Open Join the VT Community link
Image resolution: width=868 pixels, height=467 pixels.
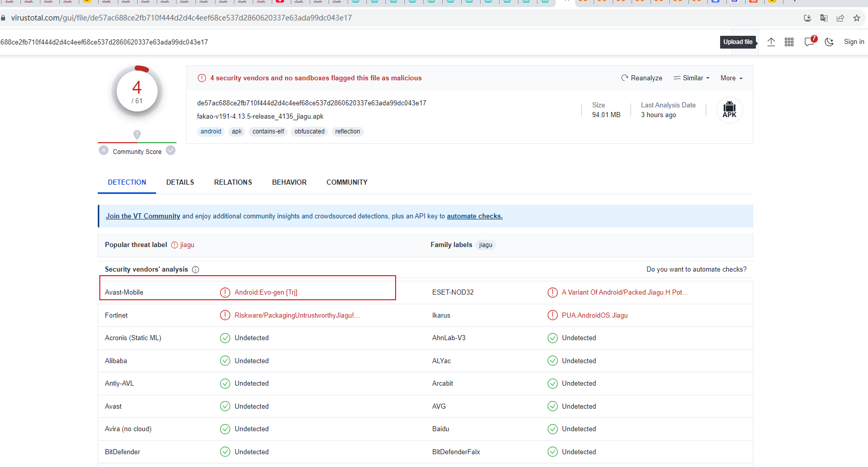pyautogui.click(x=143, y=216)
